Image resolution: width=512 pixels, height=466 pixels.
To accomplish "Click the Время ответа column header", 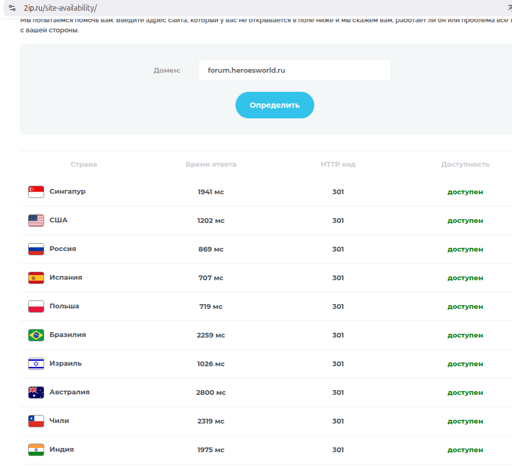I will (x=211, y=164).
